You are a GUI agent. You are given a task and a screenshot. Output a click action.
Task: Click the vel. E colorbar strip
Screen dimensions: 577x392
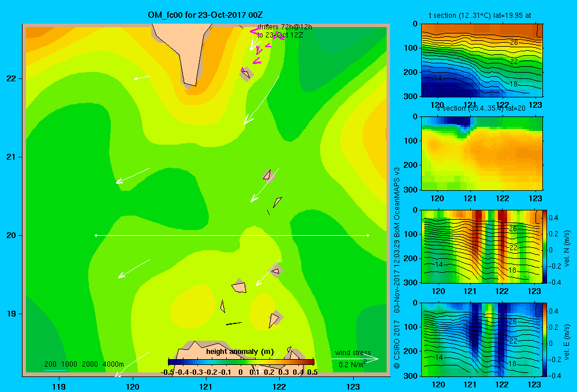545,340
